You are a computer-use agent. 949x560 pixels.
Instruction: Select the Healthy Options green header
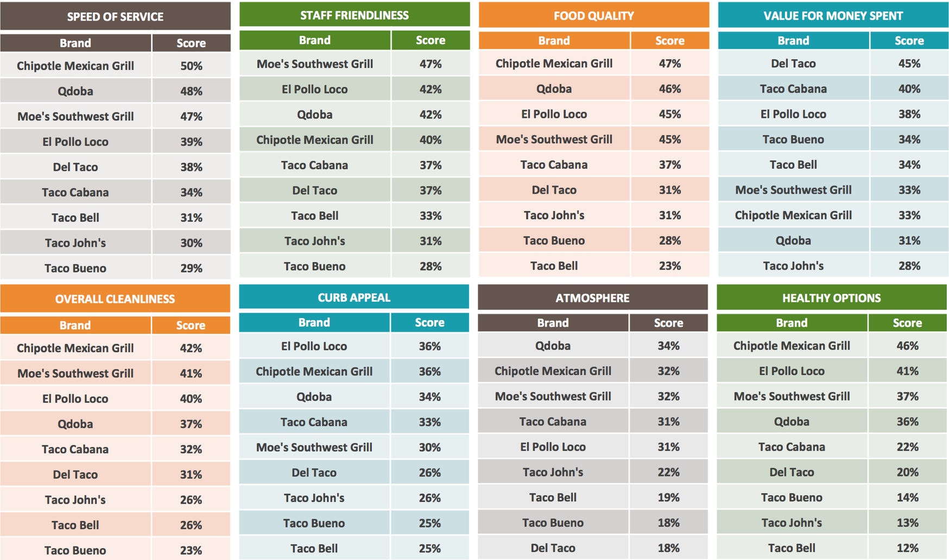coord(831,298)
